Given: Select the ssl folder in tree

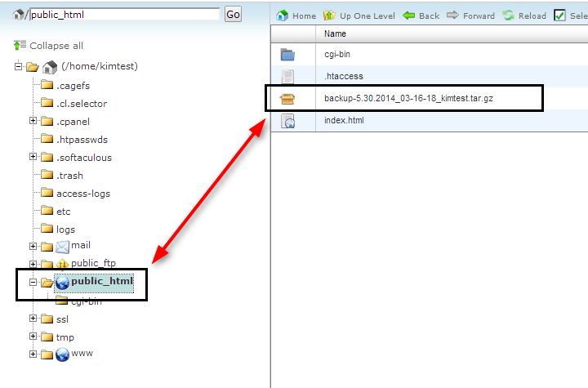Looking at the screenshot, I should 62,319.
